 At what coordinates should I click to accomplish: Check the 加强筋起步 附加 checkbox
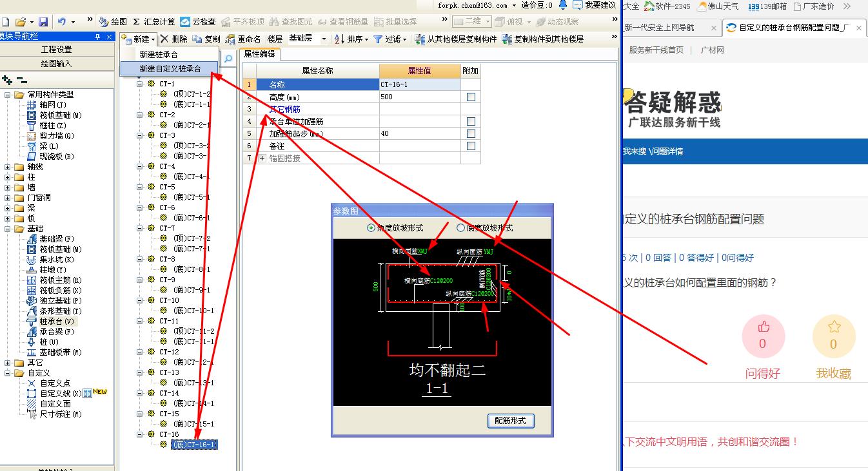tap(471, 133)
